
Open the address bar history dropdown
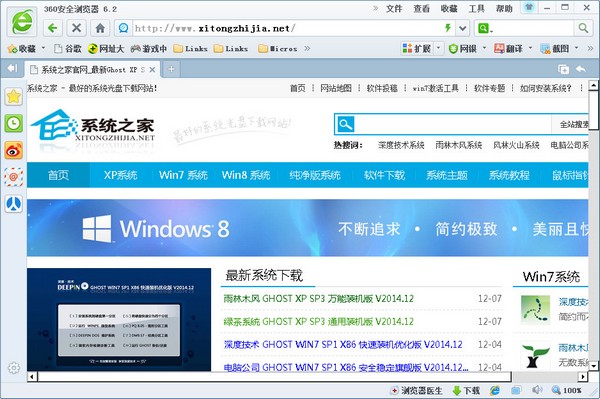coord(463,28)
